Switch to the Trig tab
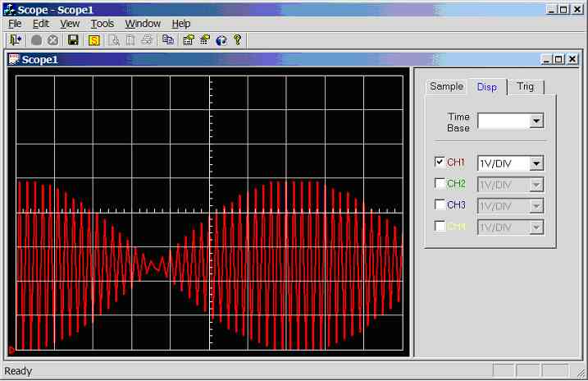 click(525, 86)
